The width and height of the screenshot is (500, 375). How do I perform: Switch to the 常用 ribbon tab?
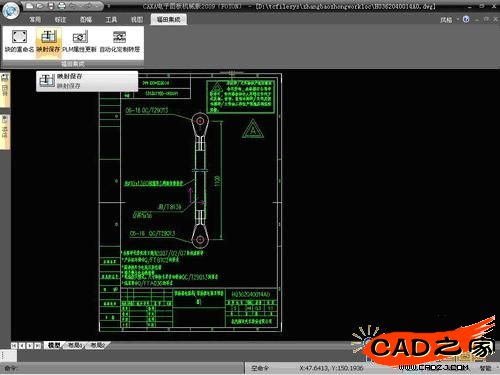(x=35, y=20)
